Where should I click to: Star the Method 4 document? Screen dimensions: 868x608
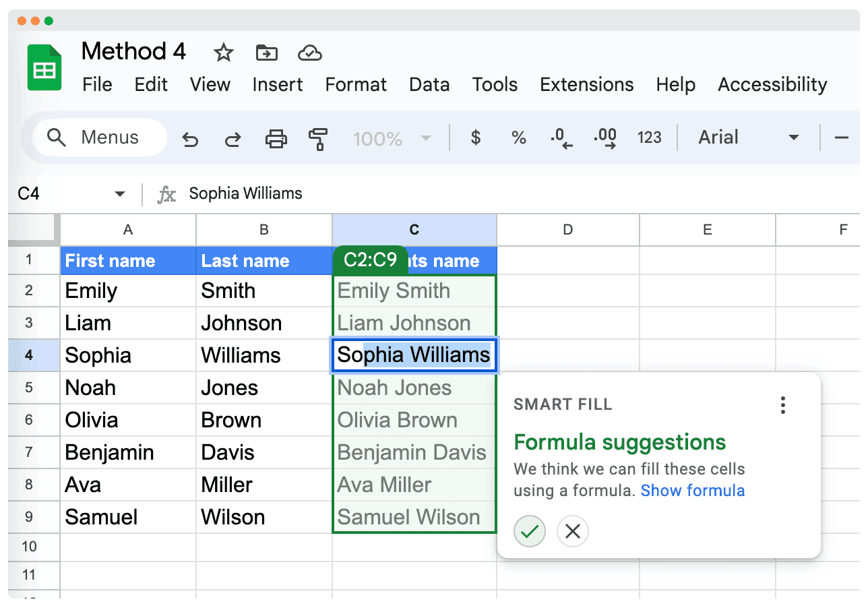[223, 53]
